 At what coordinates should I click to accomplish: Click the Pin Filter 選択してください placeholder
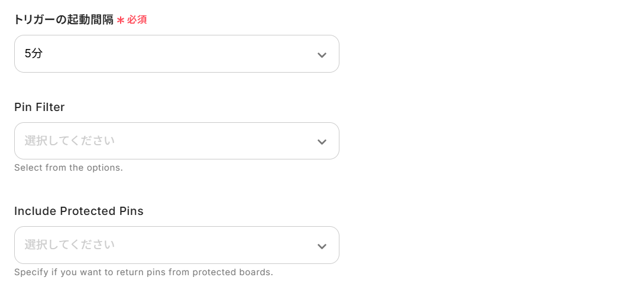coord(69,141)
